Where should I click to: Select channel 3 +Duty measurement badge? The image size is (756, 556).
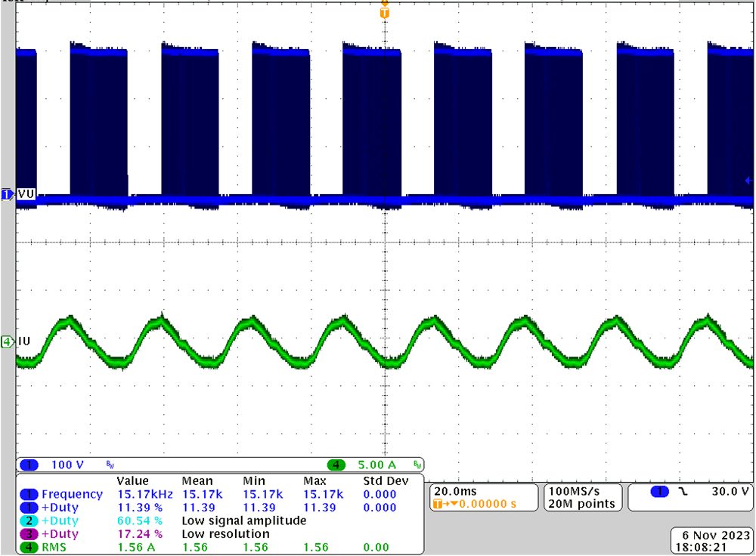29,534
